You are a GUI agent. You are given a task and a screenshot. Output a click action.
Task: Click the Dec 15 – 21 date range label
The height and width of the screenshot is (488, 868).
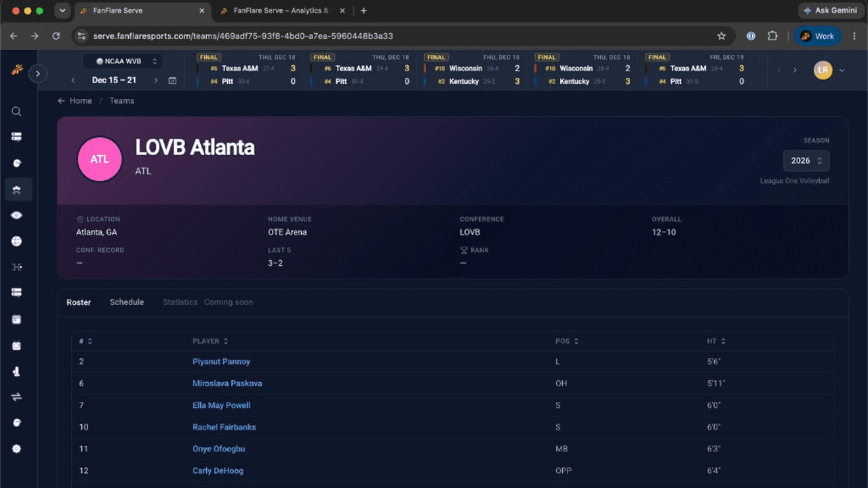114,80
